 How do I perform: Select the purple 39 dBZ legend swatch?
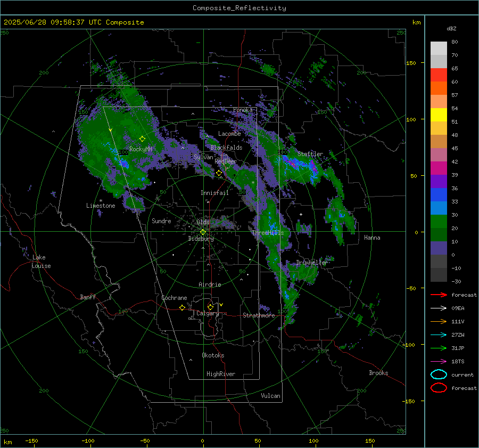point(439,181)
